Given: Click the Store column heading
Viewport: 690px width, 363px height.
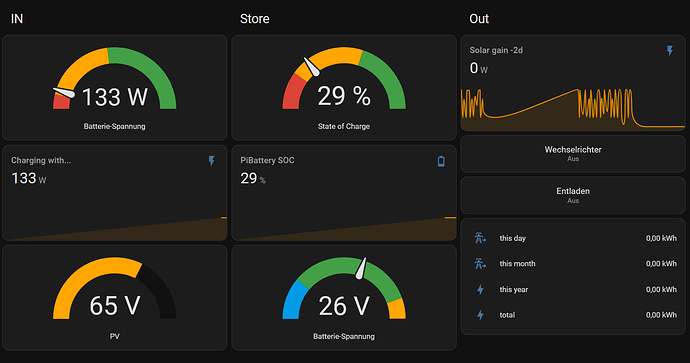Looking at the screenshot, I should [254, 19].
